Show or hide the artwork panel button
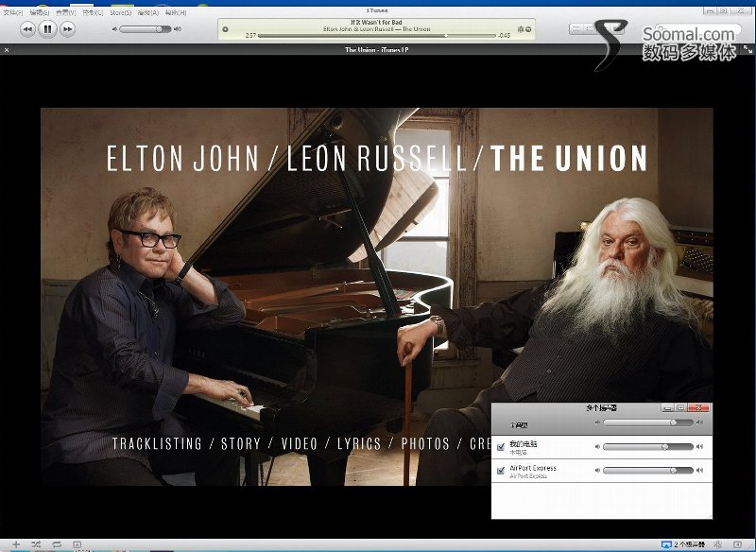The height and width of the screenshot is (552, 756). (x=77, y=544)
